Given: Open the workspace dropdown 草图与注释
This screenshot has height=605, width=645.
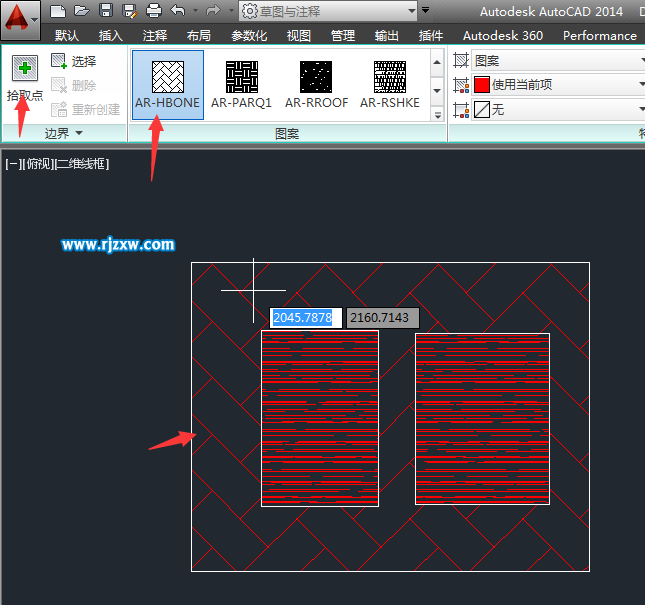Looking at the screenshot, I should pyautogui.click(x=328, y=11).
